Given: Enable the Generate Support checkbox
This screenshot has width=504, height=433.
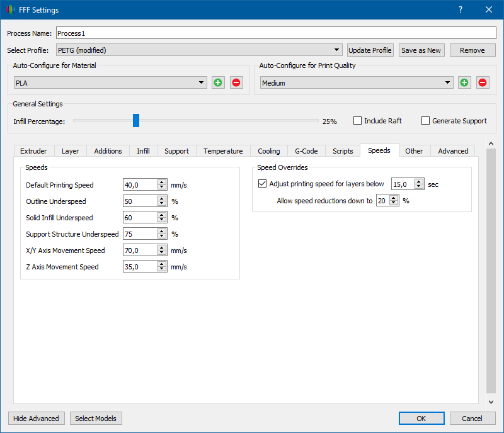Looking at the screenshot, I should [425, 121].
